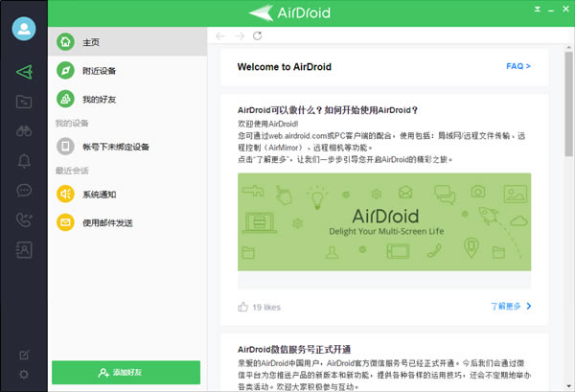This screenshot has width=575, height=392.
Task: Click the 19 likes text
Action: 266,308
